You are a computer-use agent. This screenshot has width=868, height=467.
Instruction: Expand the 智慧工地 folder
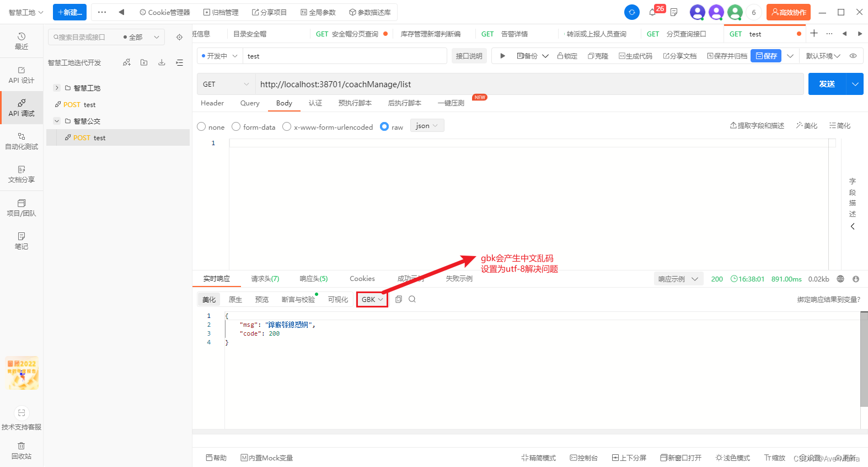click(56, 88)
